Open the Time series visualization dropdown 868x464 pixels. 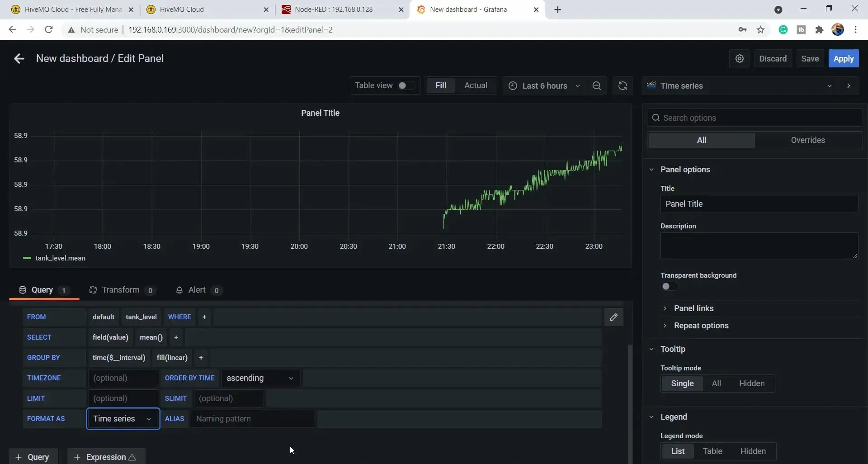point(740,86)
